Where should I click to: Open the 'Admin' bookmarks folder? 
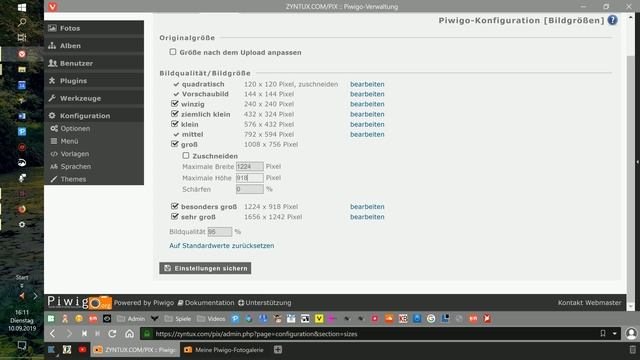pos(131,318)
